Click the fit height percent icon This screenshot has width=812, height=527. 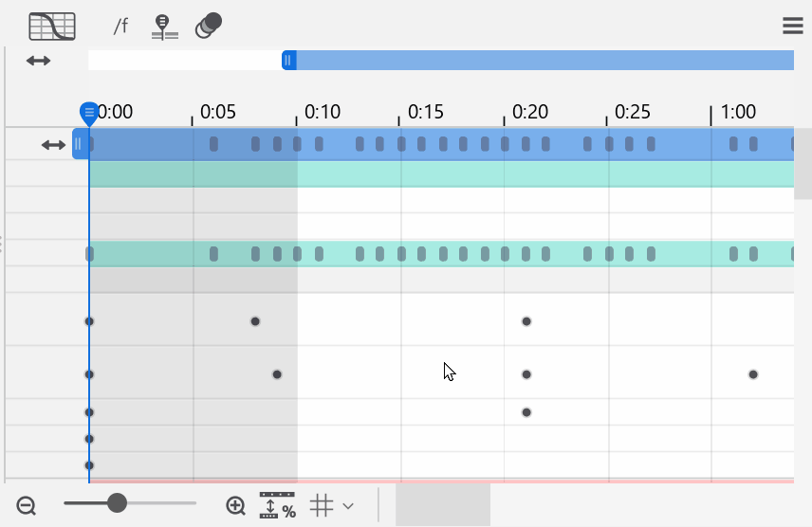[x=277, y=505]
